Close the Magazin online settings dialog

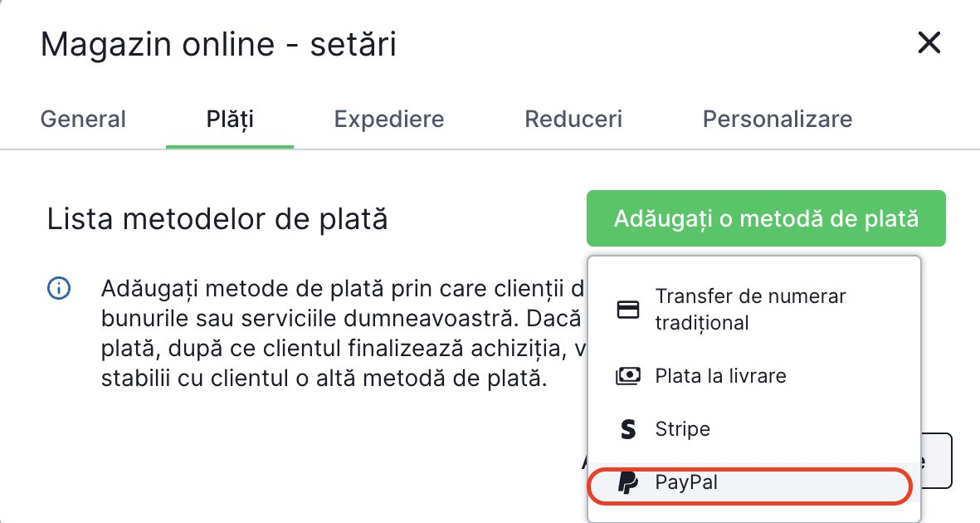(929, 43)
